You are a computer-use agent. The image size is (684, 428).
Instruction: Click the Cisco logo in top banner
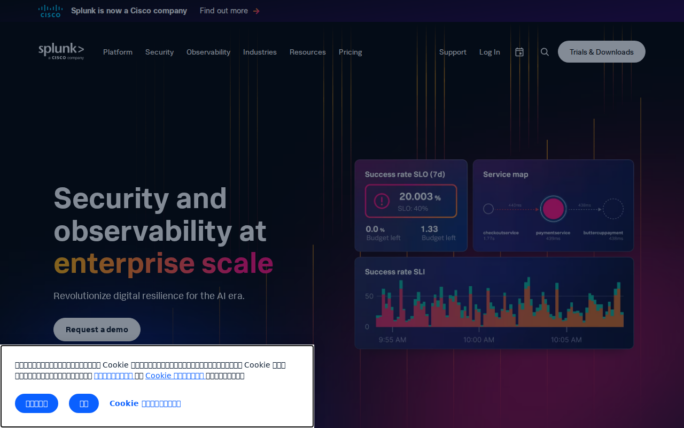coord(50,11)
